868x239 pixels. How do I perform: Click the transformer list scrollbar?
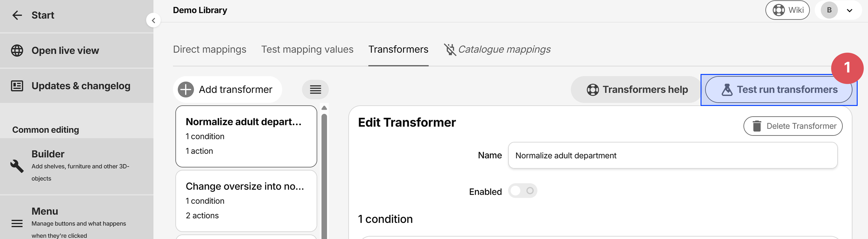(324, 169)
